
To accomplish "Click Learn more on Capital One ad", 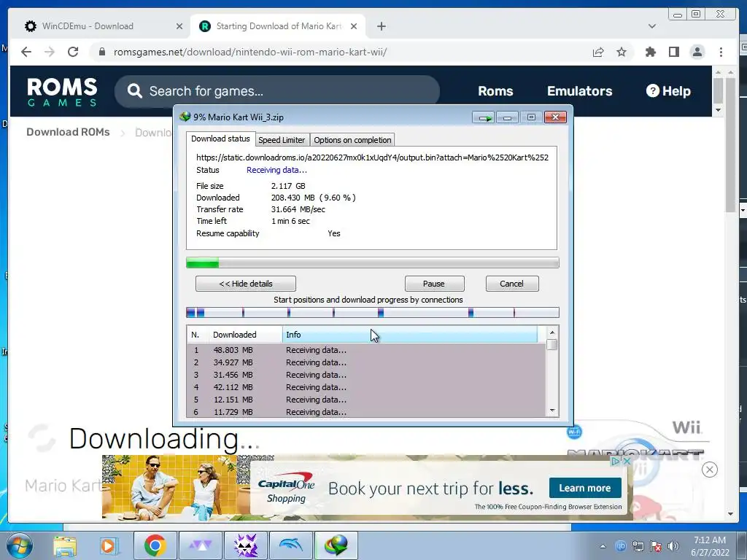I will [585, 488].
